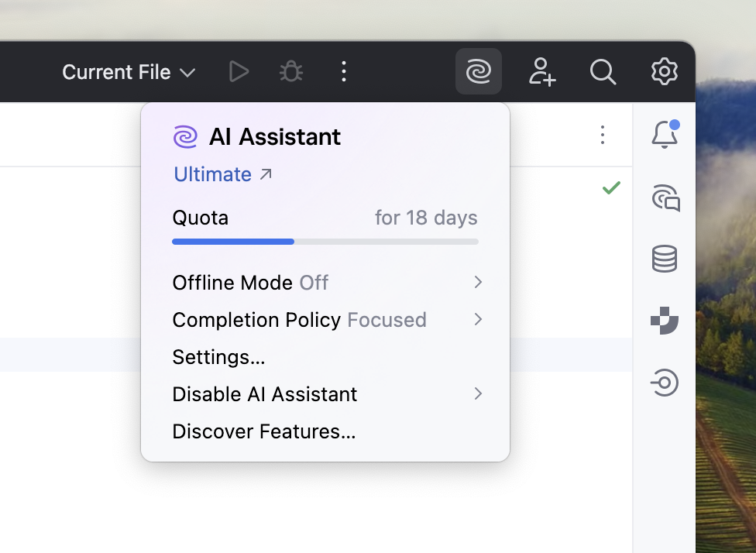
Task: Click the Quota usage progress bar
Action: click(x=325, y=241)
